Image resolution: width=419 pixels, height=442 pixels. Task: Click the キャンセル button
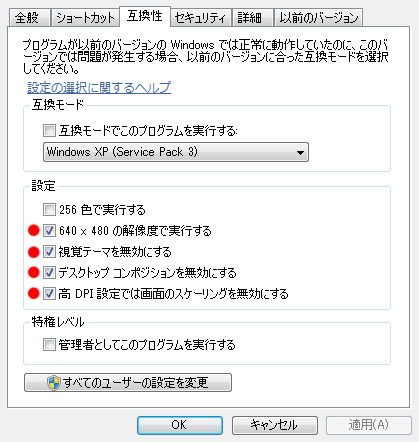[x=275, y=425]
